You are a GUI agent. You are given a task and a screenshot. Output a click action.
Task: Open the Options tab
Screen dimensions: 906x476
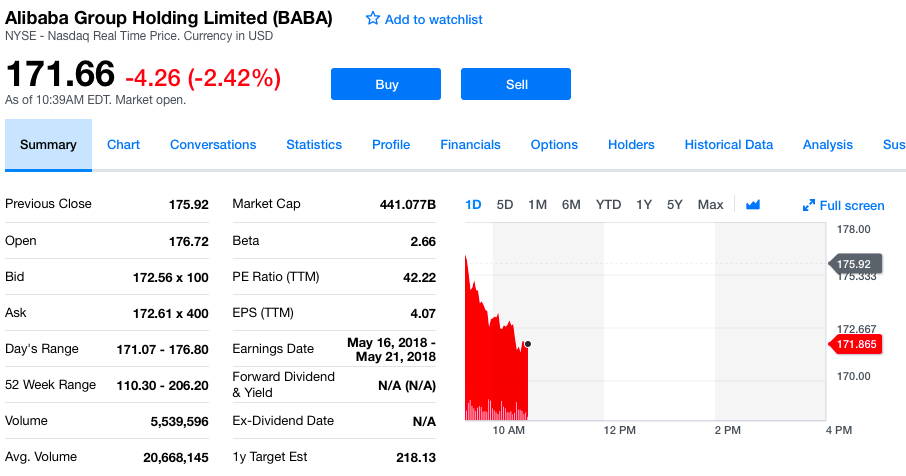pos(554,145)
